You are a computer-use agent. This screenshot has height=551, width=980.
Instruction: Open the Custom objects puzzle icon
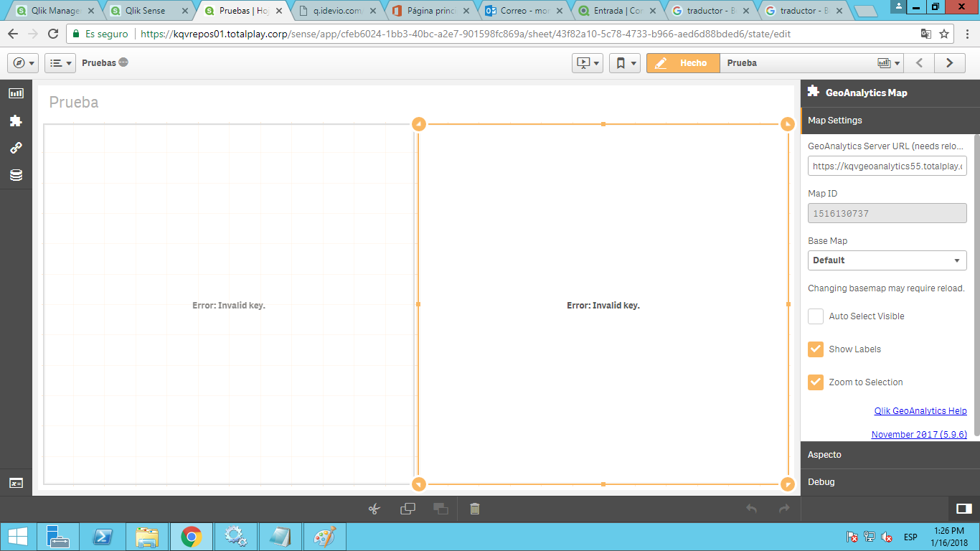coord(16,121)
